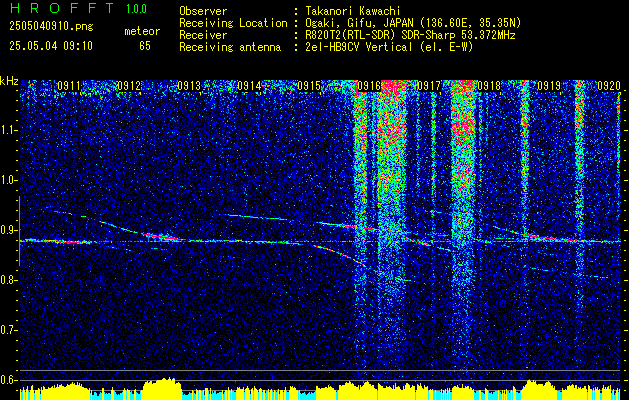The height and width of the screenshot is (400, 629).
Task: Click the file name 2505040910.png
Action: (51, 27)
